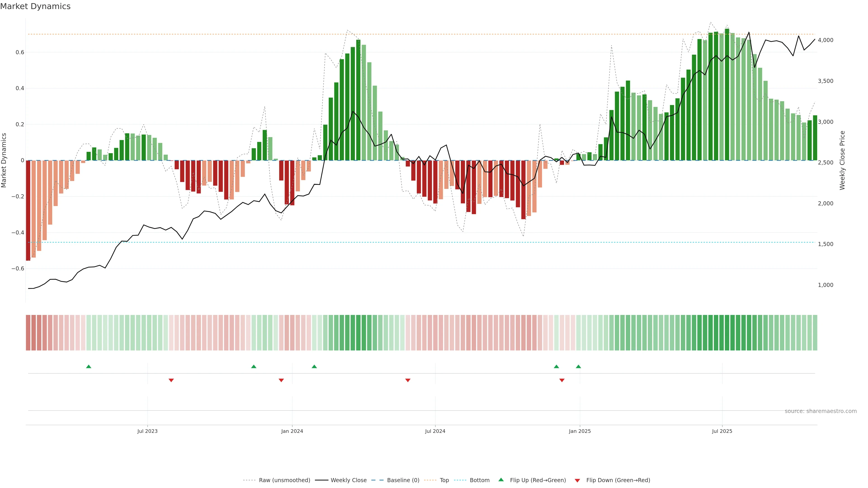Click the Market Dynamics chart title
This screenshot has height=488, width=868.
coord(35,6)
